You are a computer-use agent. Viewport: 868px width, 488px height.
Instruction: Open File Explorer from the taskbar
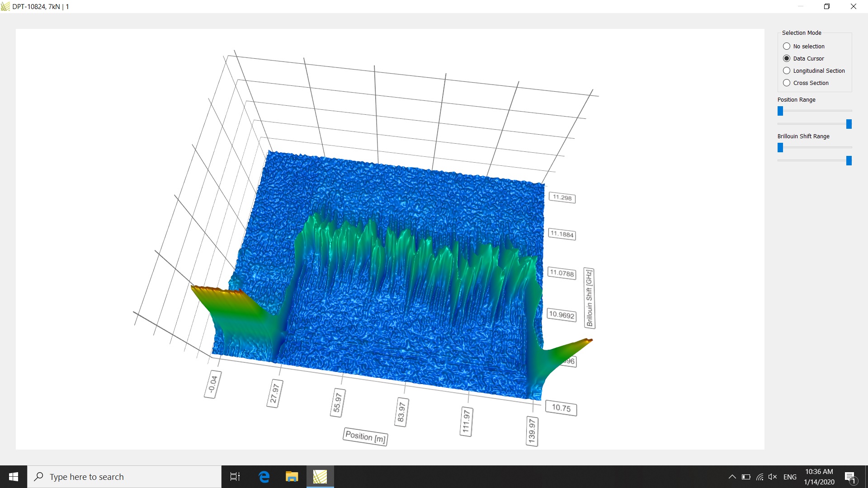click(x=292, y=477)
